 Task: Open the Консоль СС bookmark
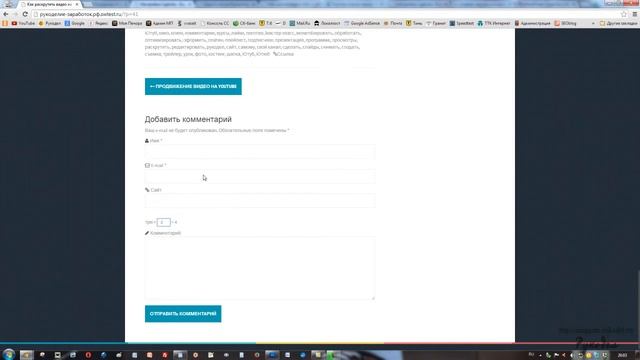click(215, 23)
